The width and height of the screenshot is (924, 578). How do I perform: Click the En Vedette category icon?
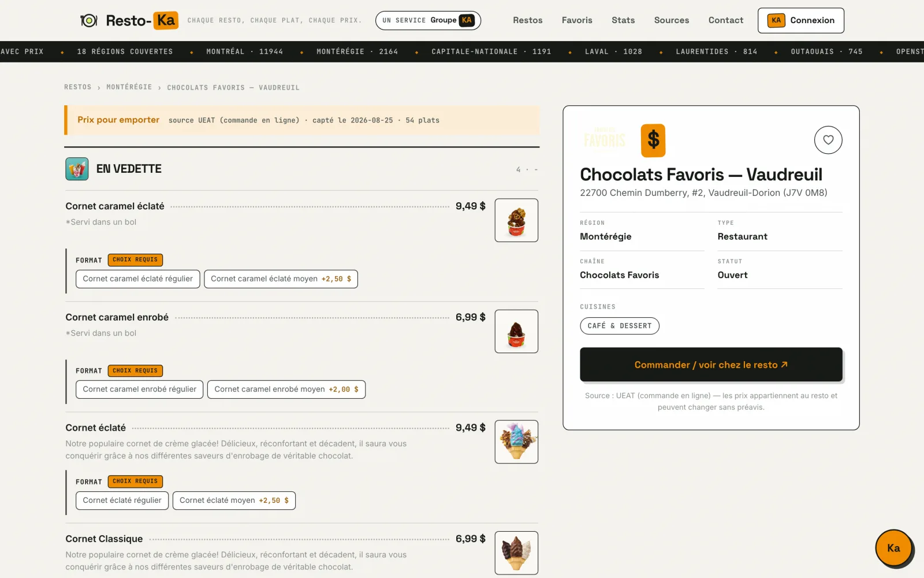[x=77, y=169]
